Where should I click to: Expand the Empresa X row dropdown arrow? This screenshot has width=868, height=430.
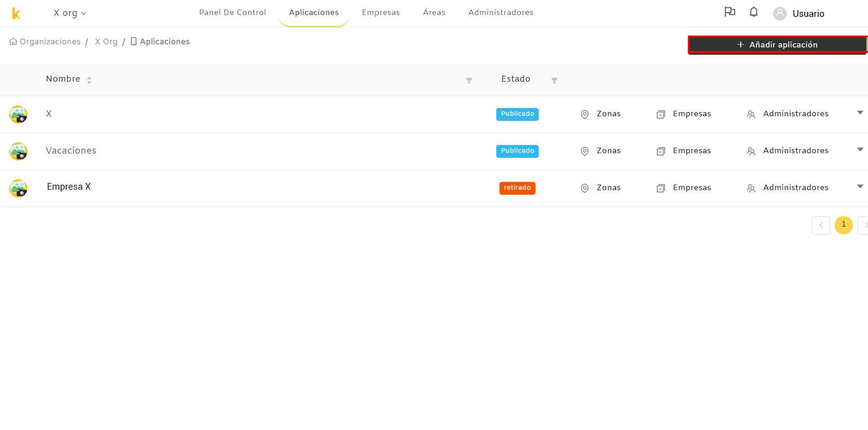[860, 187]
